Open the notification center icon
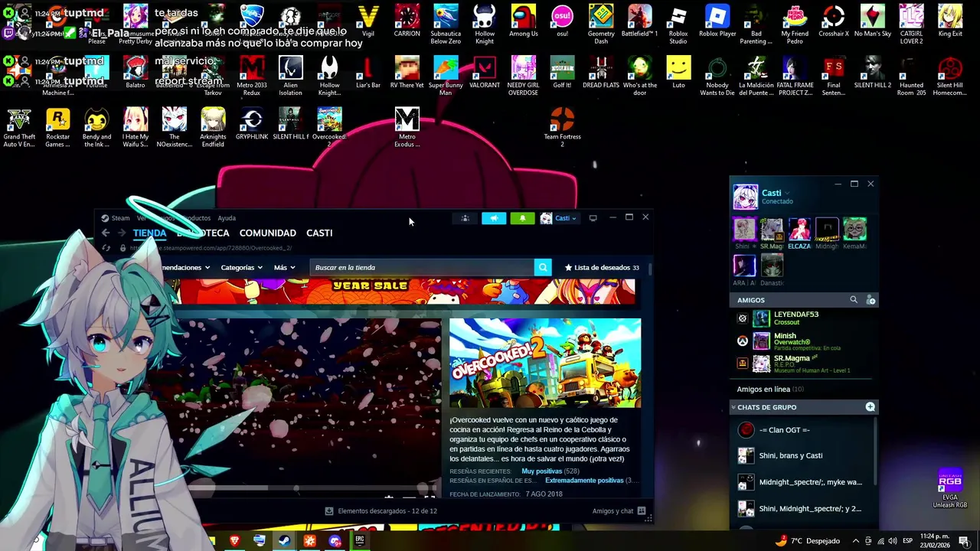Image resolution: width=980 pixels, height=551 pixels. (964, 541)
